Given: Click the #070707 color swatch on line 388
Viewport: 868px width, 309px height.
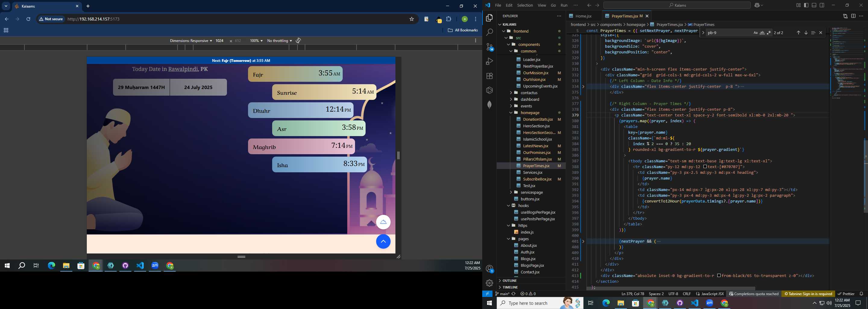Looking at the screenshot, I should coord(705,167).
